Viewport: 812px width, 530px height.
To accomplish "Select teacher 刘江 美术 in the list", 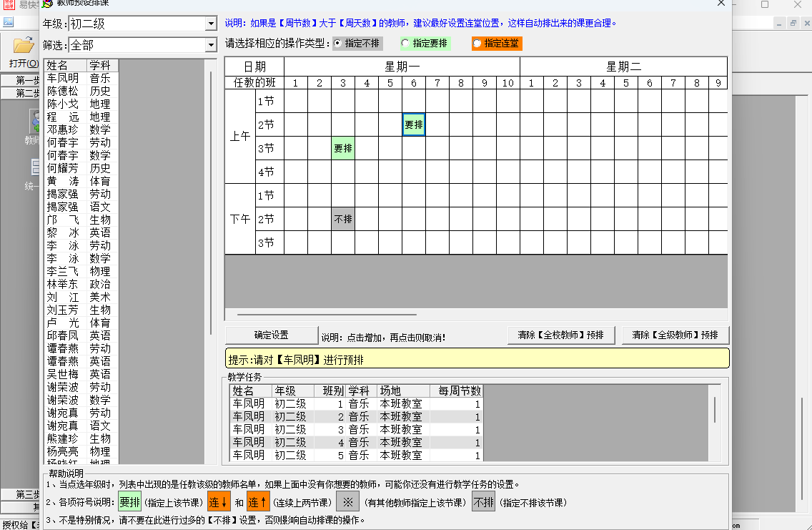I will [81, 298].
